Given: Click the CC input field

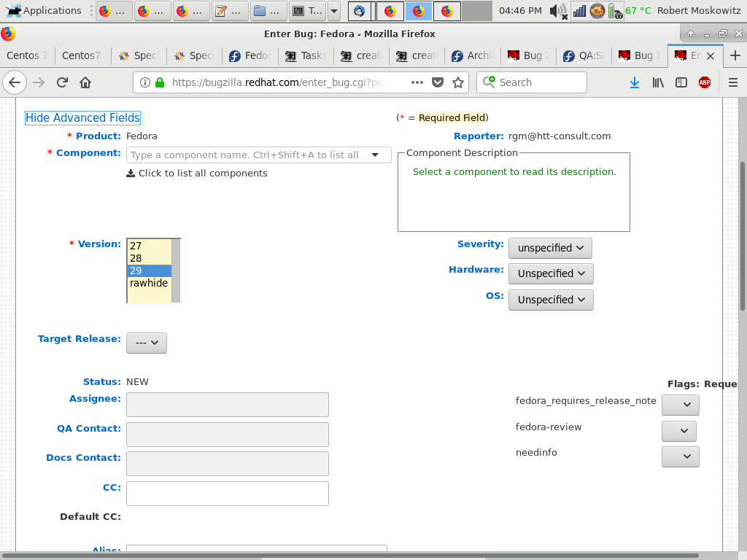Looking at the screenshot, I should 228,494.
